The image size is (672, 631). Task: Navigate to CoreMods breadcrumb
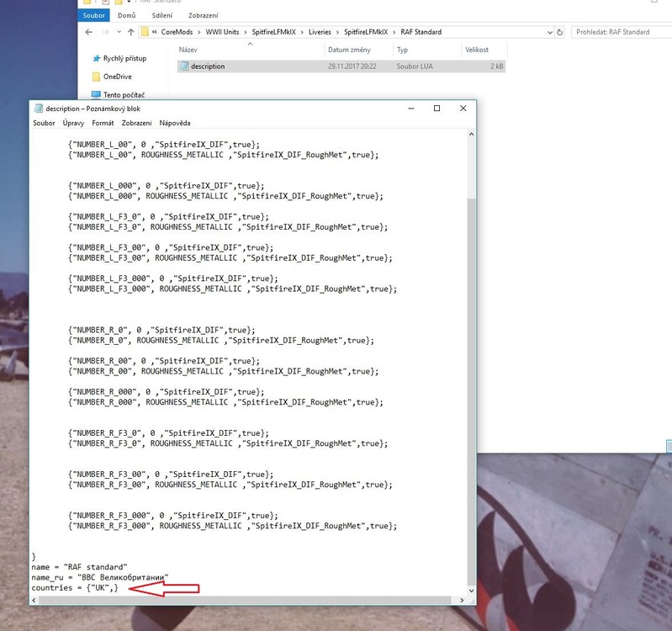(x=177, y=32)
